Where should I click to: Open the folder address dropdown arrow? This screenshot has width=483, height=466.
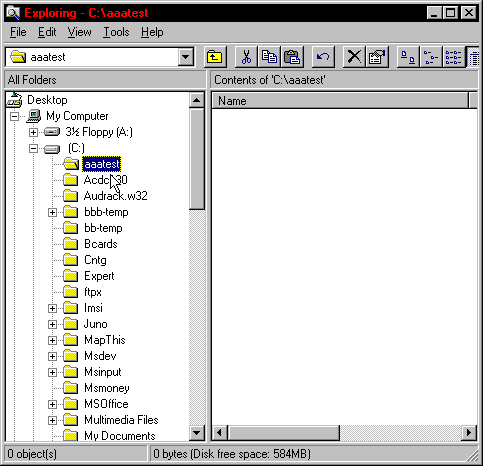point(186,57)
